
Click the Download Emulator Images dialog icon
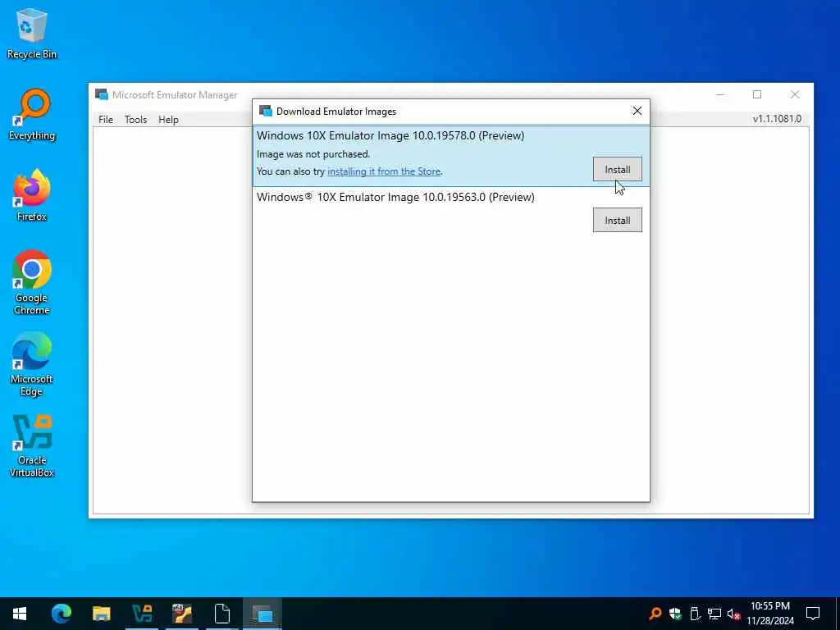[266, 111]
